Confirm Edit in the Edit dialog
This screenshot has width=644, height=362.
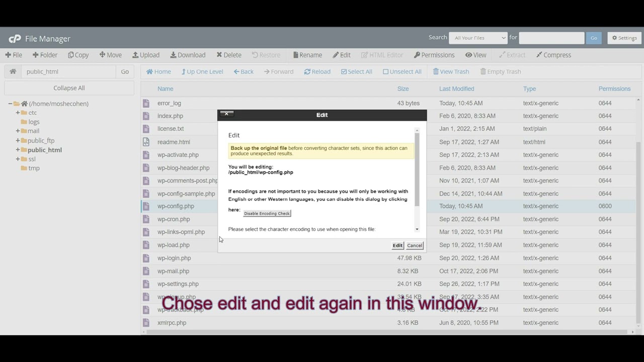pos(397,245)
